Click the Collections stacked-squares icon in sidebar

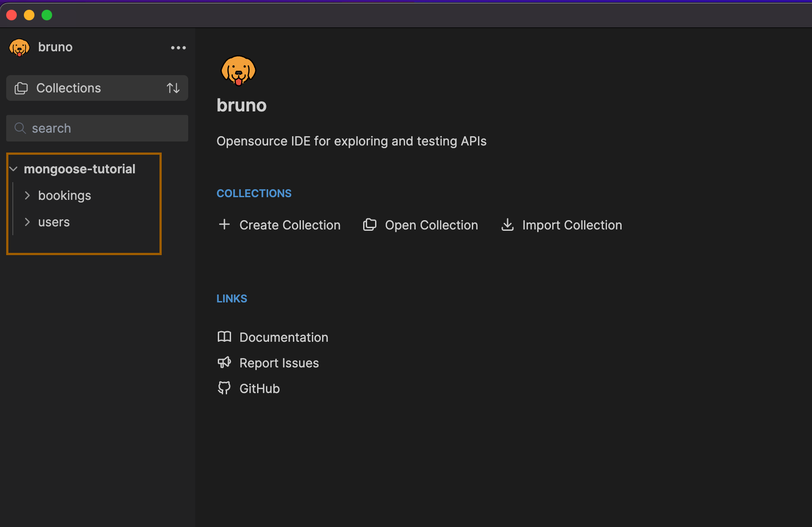pos(21,88)
